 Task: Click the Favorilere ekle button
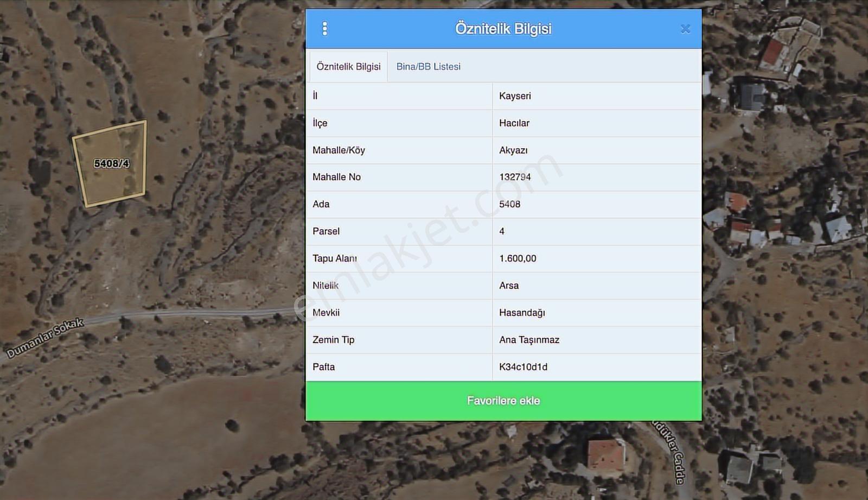pyautogui.click(x=503, y=401)
